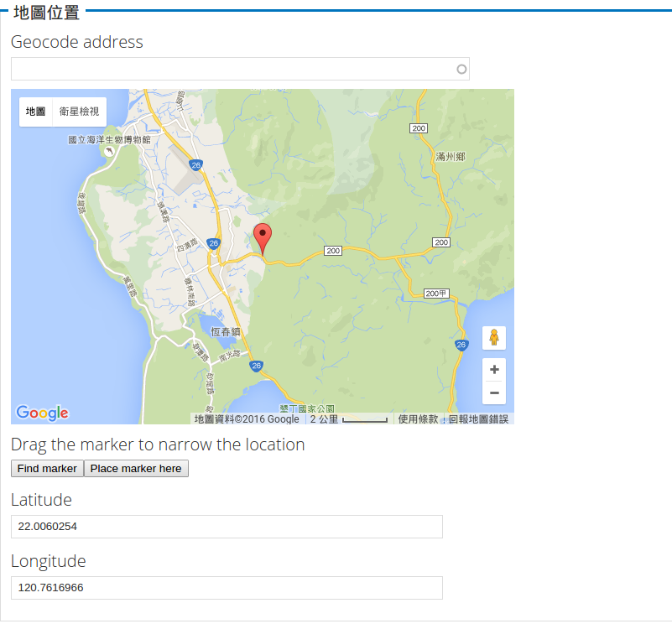Image resolution: width=672 pixels, height=629 pixels.
Task: Click Place marker here button
Action: pyautogui.click(x=136, y=468)
